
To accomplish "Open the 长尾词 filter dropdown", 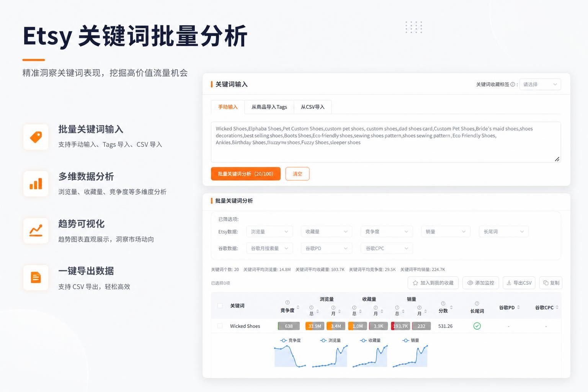I will pyautogui.click(x=503, y=232).
